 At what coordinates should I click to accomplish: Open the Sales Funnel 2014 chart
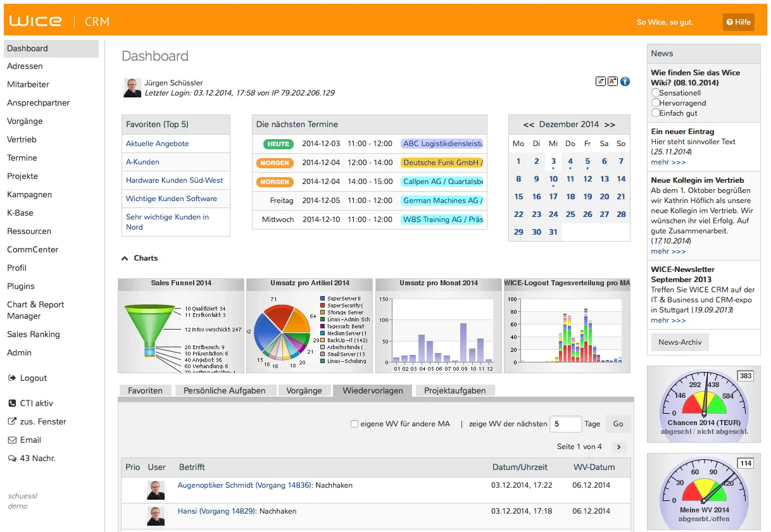tap(181, 325)
